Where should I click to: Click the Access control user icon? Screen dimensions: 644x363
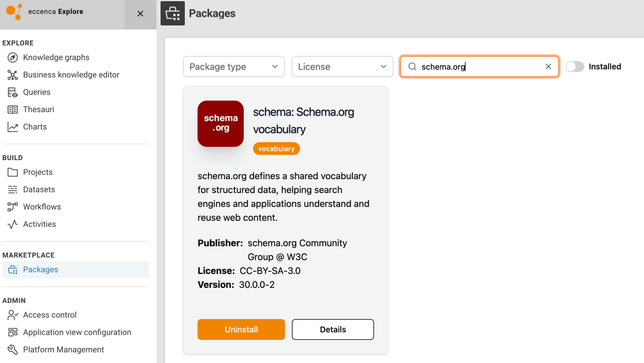pyautogui.click(x=13, y=315)
